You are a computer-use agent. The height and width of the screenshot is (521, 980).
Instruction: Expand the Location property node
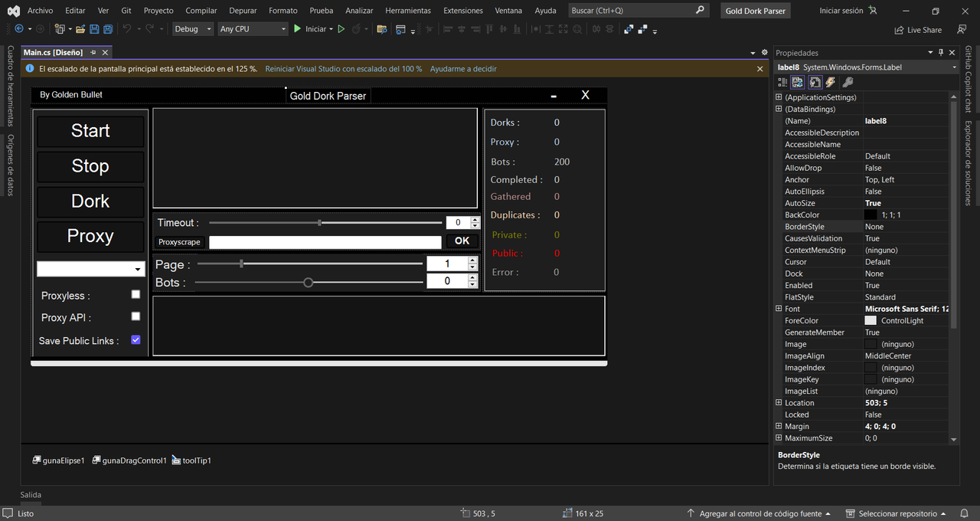point(779,402)
